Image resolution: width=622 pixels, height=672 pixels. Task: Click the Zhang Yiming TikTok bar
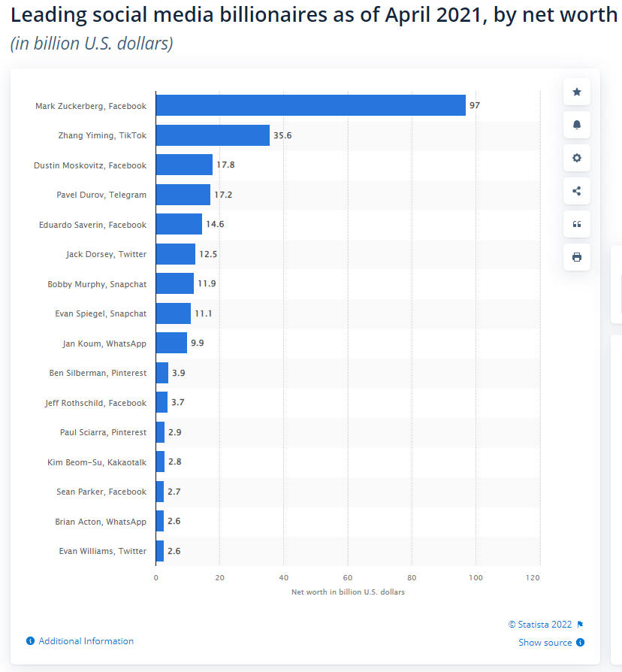(x=213, y=135)
